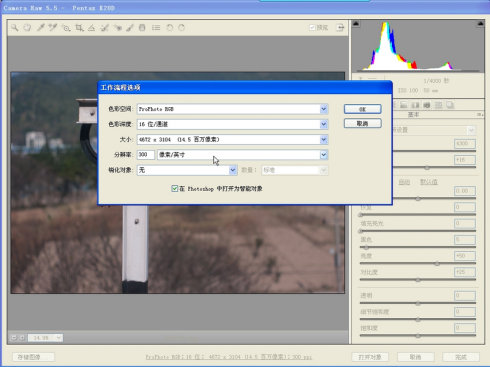This screenshot has width=490, height=367.
Task: Toggle shadow clipping warning on histogram
Action: click(356, 24)
